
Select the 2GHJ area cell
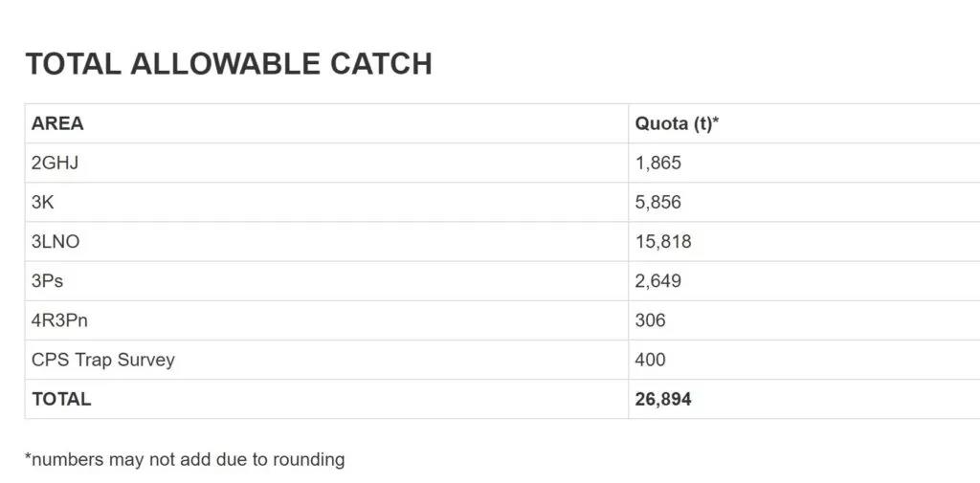(55, 164)
